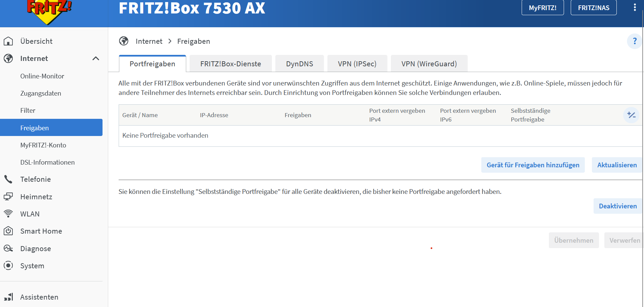Open the VPN (IPSec) tab
Viewport: 644px width, 307px height.
357,64
